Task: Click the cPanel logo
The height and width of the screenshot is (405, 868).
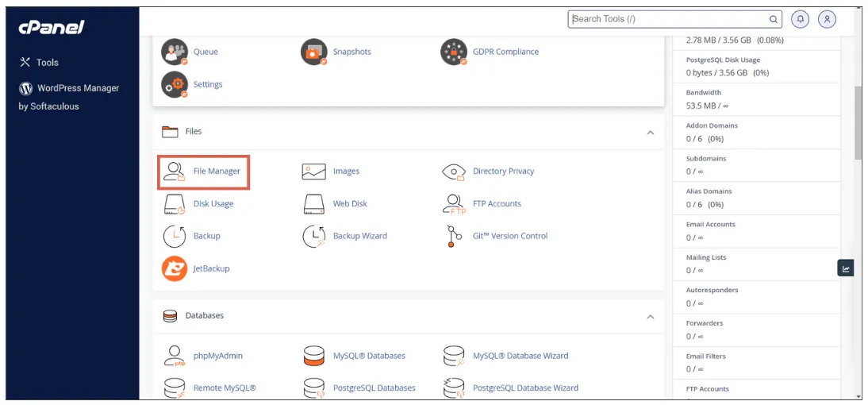Action: [x=52, y=27]
